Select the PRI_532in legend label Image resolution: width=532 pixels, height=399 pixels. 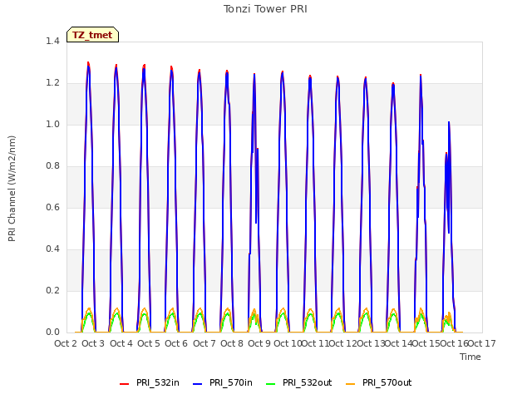click(x=158, y=383)
